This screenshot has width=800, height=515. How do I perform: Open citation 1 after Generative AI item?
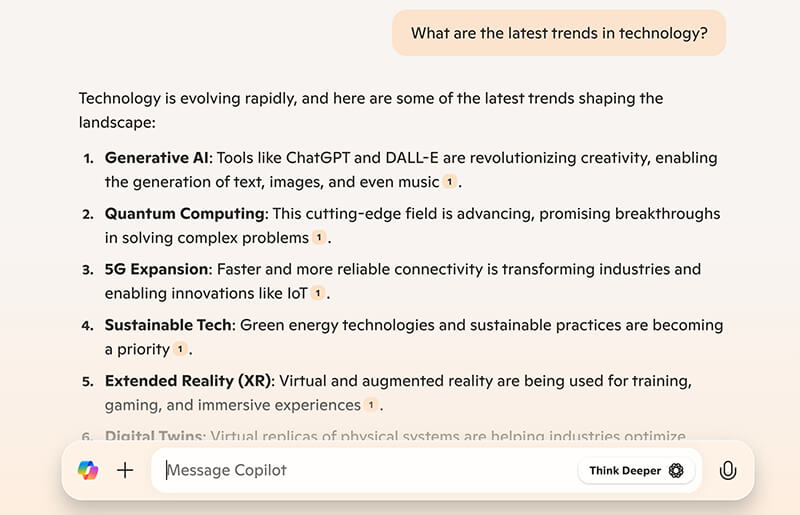click(x=450, y=182)
